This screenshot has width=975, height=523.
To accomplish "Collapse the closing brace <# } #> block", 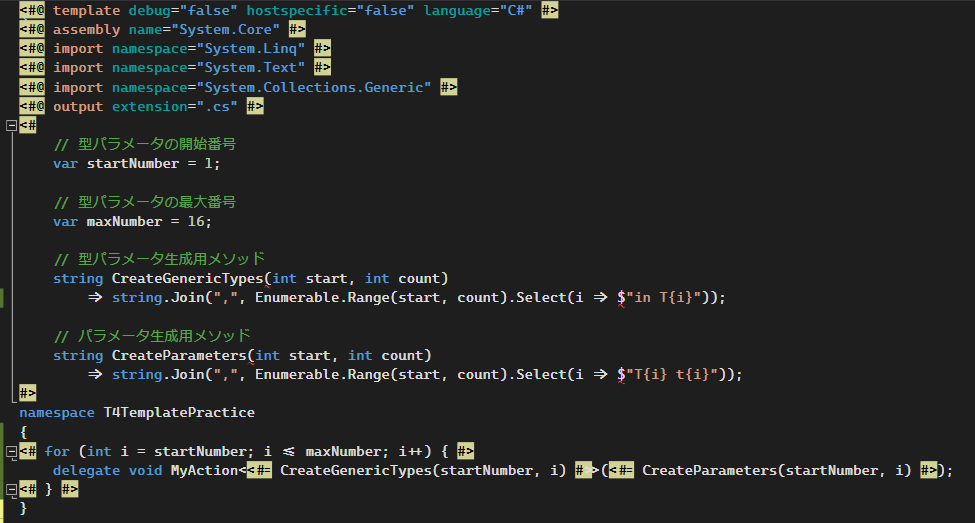I will point(11,490).
